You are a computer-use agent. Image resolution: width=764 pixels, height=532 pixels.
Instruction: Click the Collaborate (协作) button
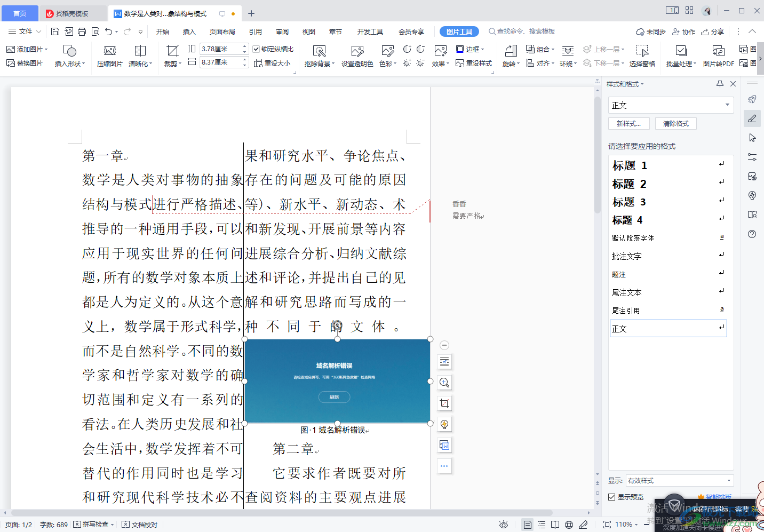684,31
